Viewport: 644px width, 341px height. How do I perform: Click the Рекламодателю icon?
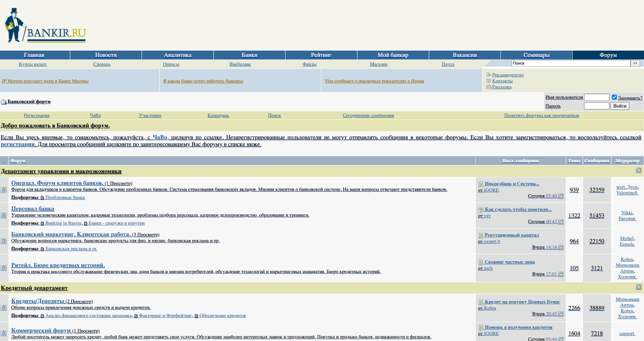click(489, 75)
